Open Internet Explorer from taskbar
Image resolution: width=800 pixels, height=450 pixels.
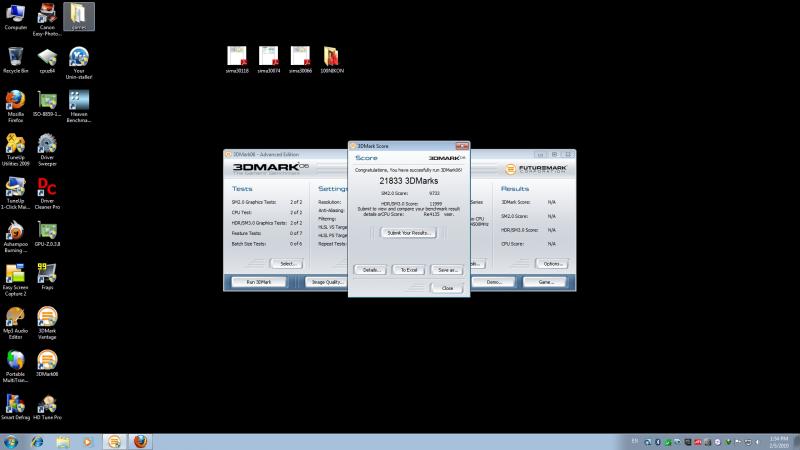(x=37, y=442)
